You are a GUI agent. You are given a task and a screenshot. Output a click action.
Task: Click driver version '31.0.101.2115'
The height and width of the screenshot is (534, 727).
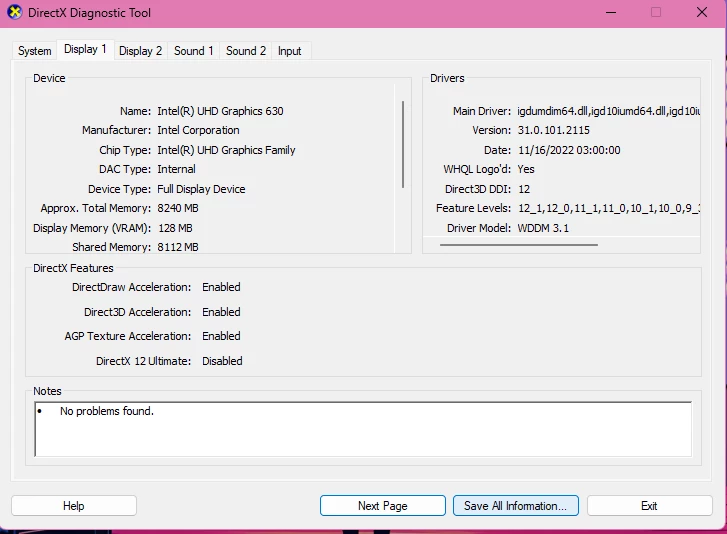click(554, 130)
